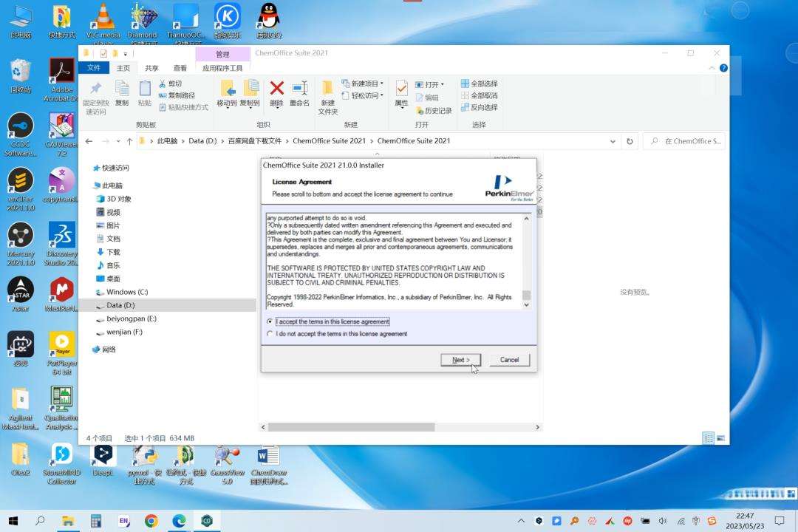Open Google Chrome from the taskbar
798x532 pixels.
click(151, 521)
